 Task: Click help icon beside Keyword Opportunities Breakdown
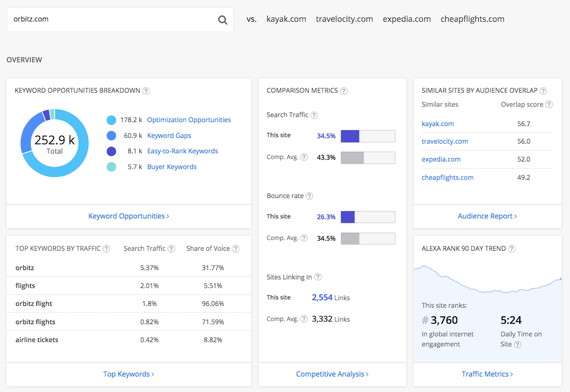146,91
